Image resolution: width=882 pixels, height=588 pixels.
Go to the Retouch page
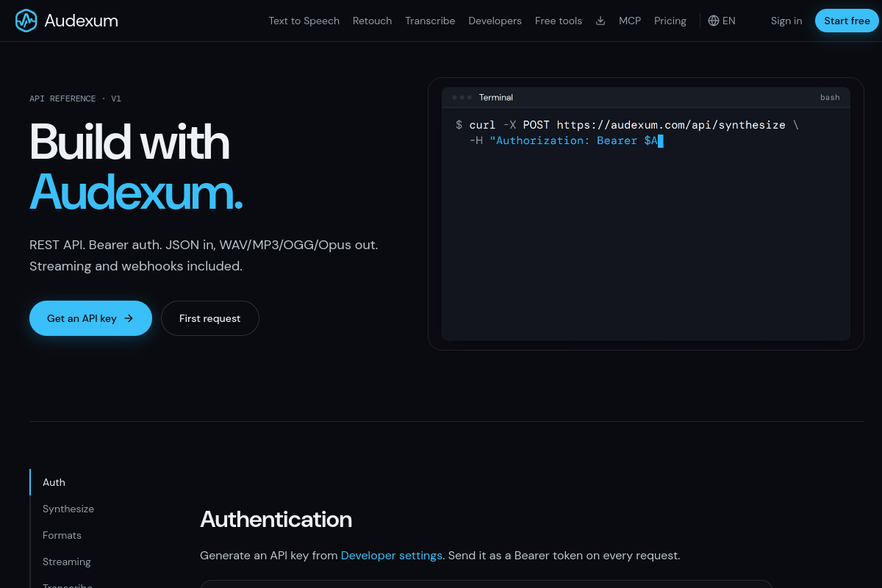pyautogui.click(x=373, y=21)
